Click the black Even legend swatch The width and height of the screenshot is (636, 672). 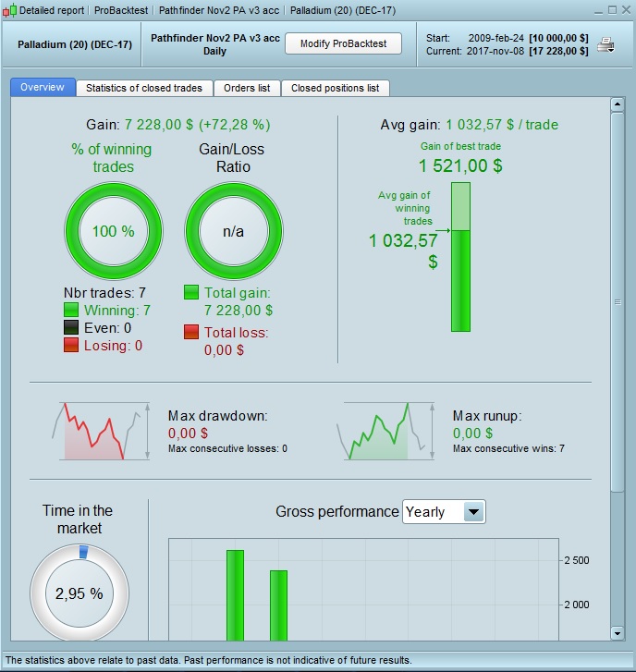pos(71,327)
